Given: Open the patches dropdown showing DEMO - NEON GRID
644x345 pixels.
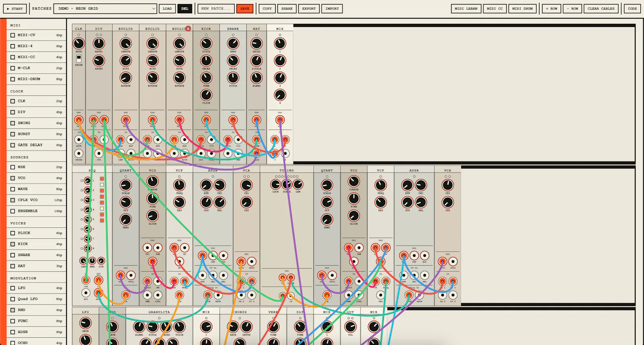Looking at the screenshot, I should pos(105,8).
